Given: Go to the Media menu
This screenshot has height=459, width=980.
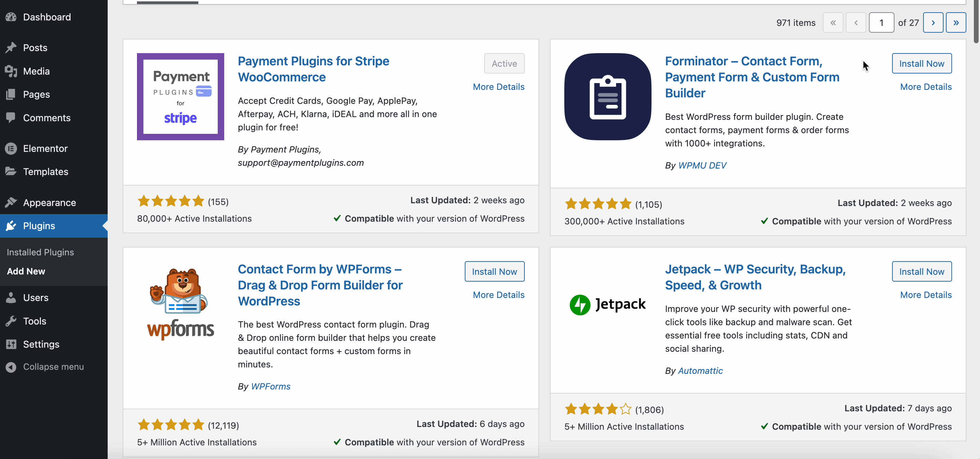Looking at the screenshot, I should click(x=36, y=71).
